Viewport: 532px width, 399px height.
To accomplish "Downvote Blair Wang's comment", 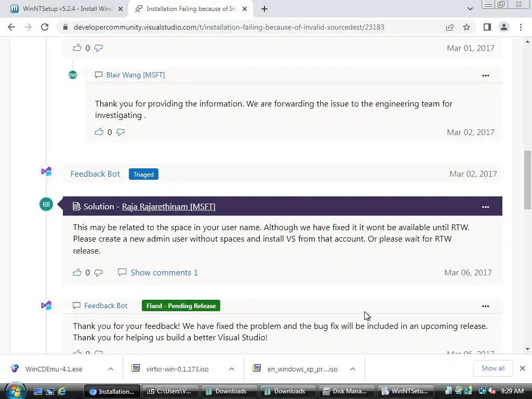I will (x=121, y=132).
